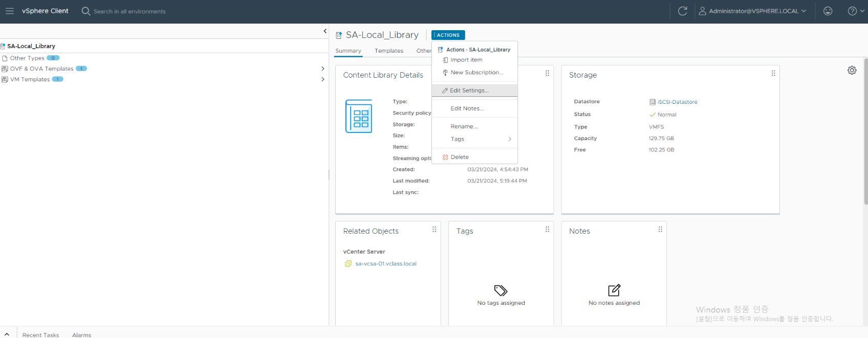Click the search magnifier icon

pos(86,11)
